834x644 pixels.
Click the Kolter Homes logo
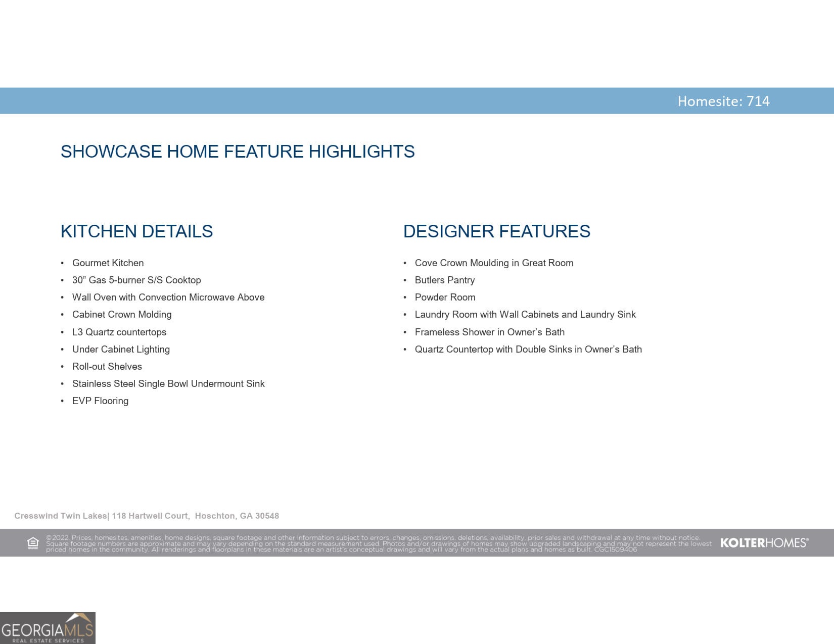(x=764, y=543)
